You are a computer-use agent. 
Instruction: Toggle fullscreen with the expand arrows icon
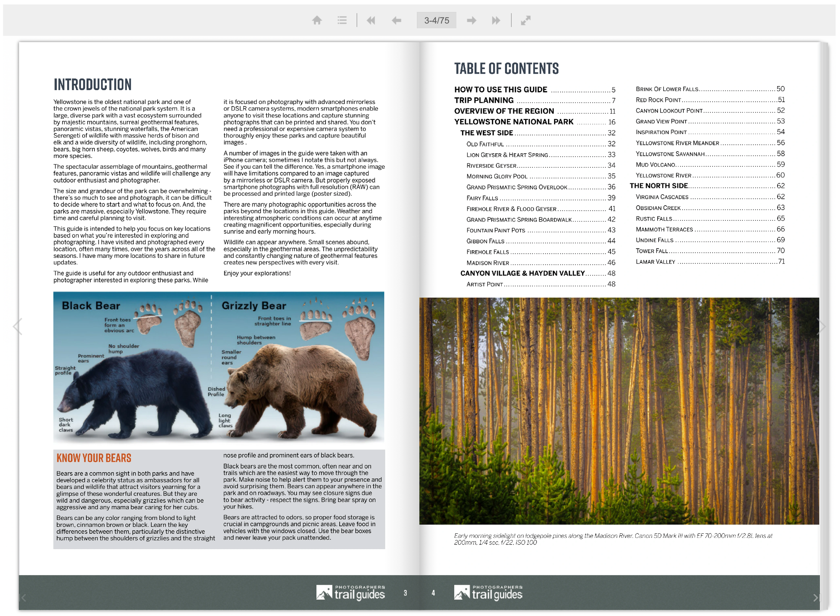pyautogui.click(x=526, y=20)
